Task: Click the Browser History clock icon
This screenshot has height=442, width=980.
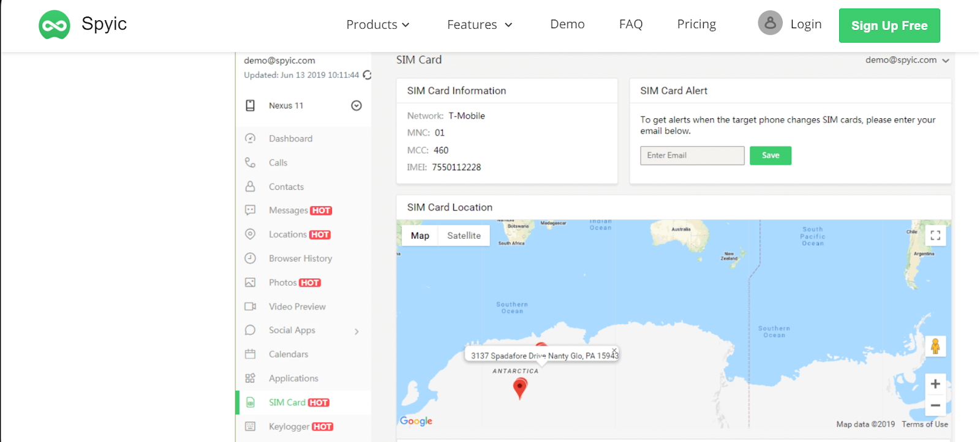Action: coord(250,258)
